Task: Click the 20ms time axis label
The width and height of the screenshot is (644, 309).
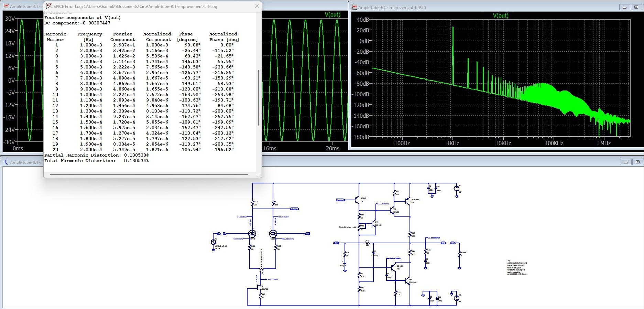Action: pos(332,148)
